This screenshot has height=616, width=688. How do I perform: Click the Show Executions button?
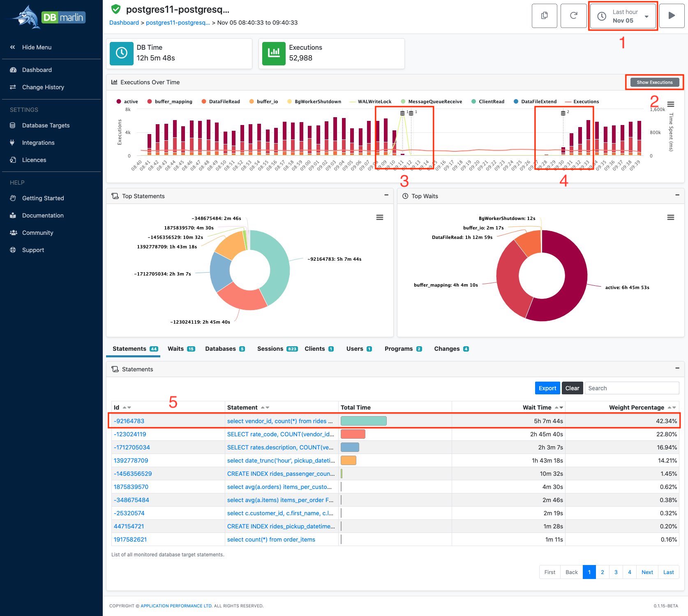click(655, 82)
